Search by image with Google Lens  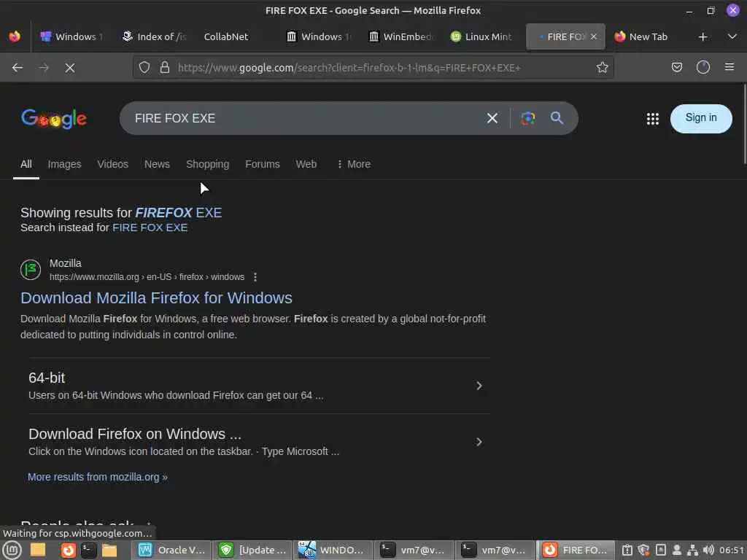click(x=528, y=118)
